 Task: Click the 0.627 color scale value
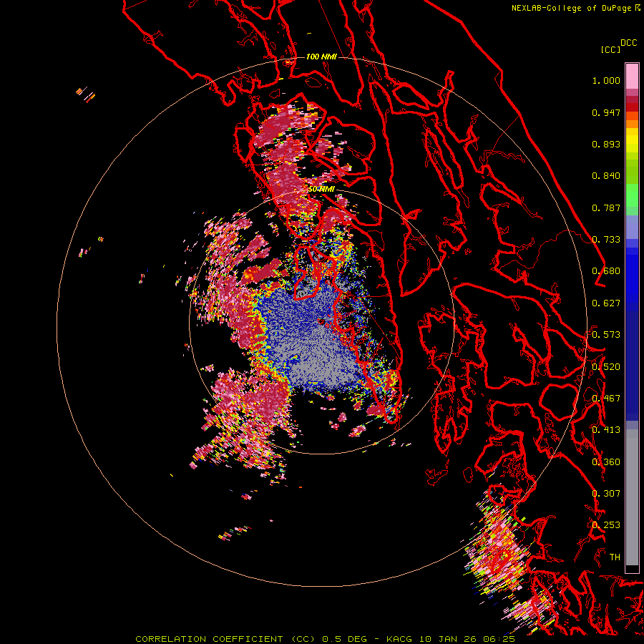pos(606,303)
